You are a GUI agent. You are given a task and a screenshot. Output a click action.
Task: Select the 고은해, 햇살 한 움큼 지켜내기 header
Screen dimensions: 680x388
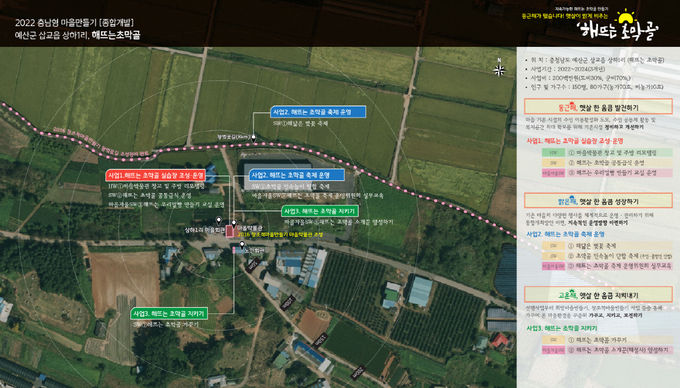click(x=598, y=295)
